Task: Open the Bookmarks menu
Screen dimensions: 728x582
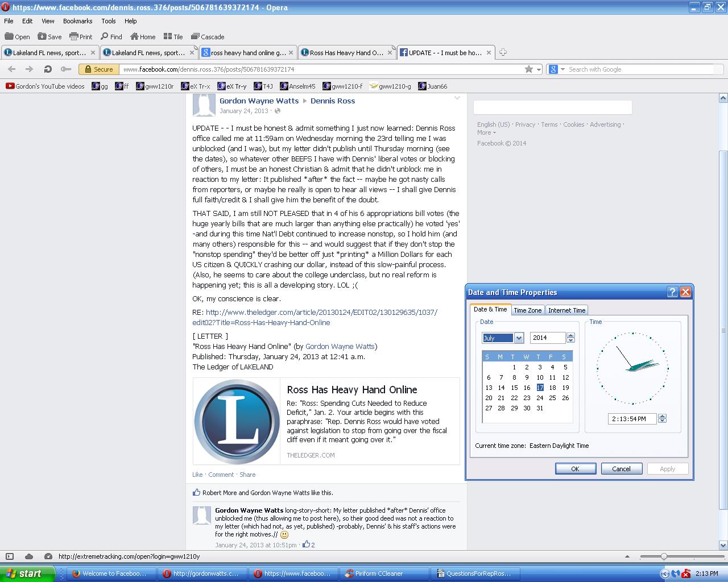Action: [77, 21]
